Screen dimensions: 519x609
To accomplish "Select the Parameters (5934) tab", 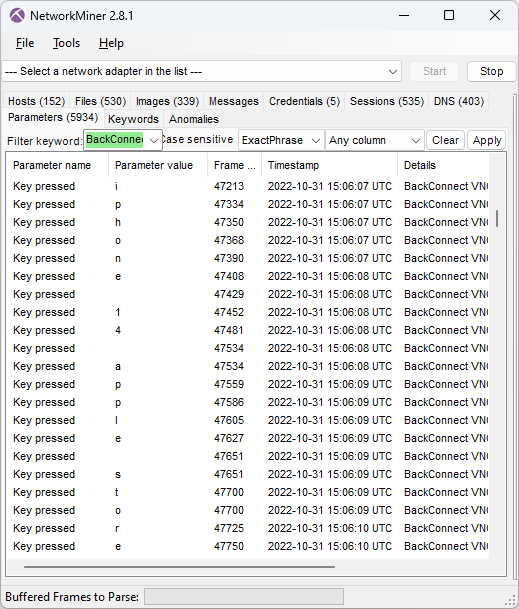I will 53,117.
